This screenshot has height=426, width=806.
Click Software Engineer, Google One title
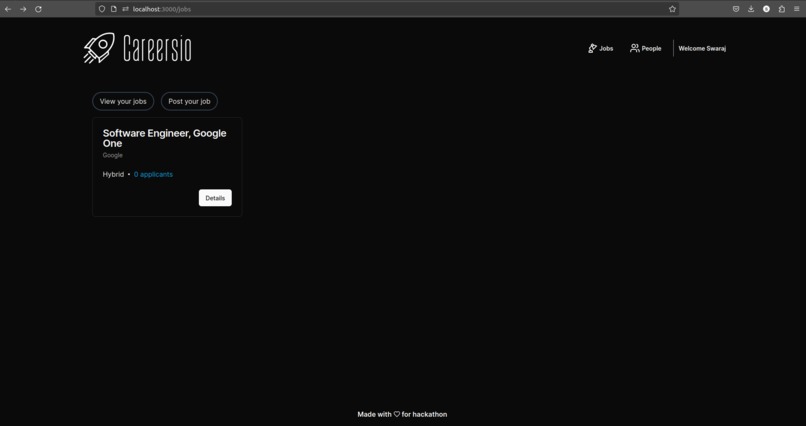[164, 138]
